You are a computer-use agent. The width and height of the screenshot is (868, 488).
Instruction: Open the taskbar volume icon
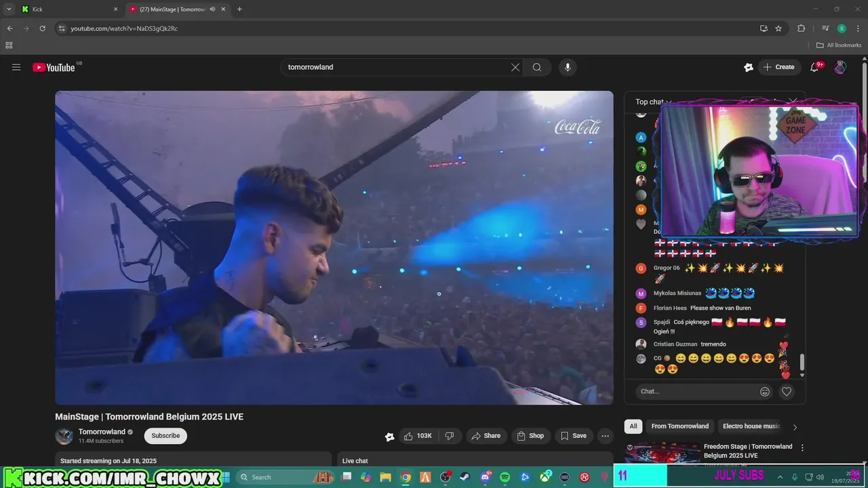click(819, 477)
